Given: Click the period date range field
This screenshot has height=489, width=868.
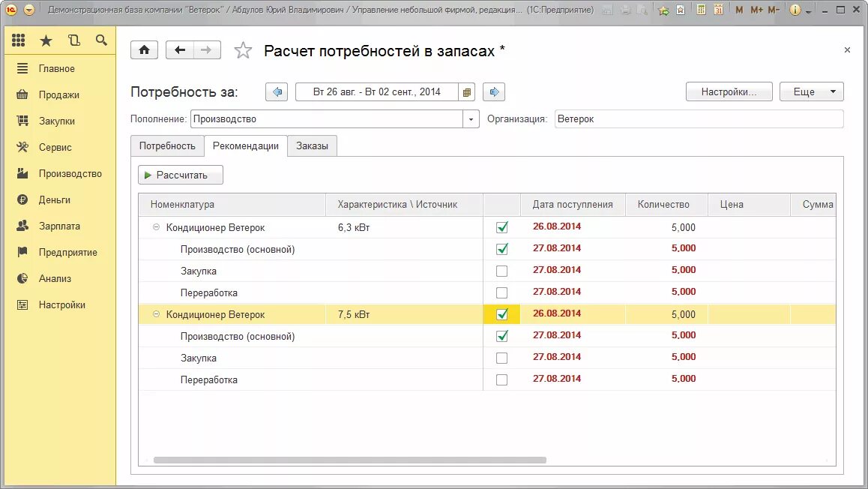Looking at the screenshot, I should [x=377, y=92].
